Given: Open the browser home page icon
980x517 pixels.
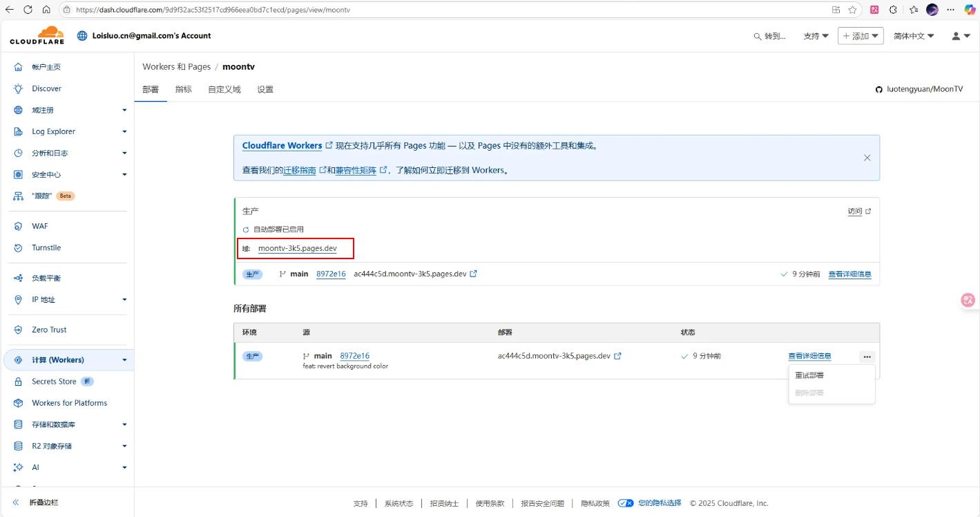Looking at the screenshot, I should coord(46,10).
